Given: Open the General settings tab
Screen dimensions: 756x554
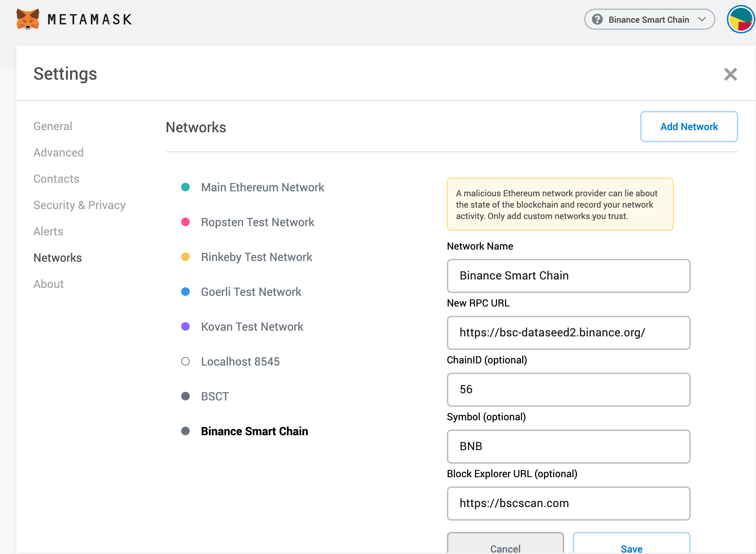Looking at the screenshot, I should pyautogui.click(x=53, y=126).
